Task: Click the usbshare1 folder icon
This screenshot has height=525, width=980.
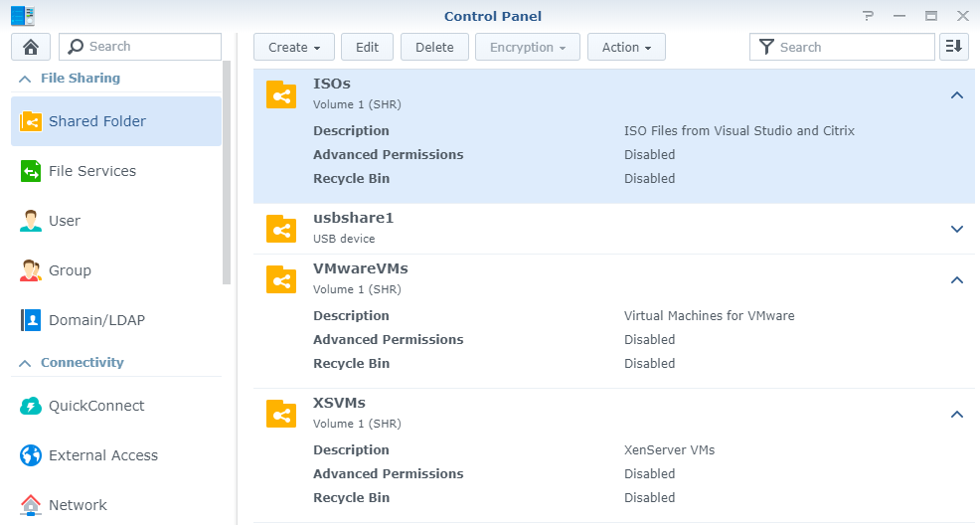Action: pos(282,229)
